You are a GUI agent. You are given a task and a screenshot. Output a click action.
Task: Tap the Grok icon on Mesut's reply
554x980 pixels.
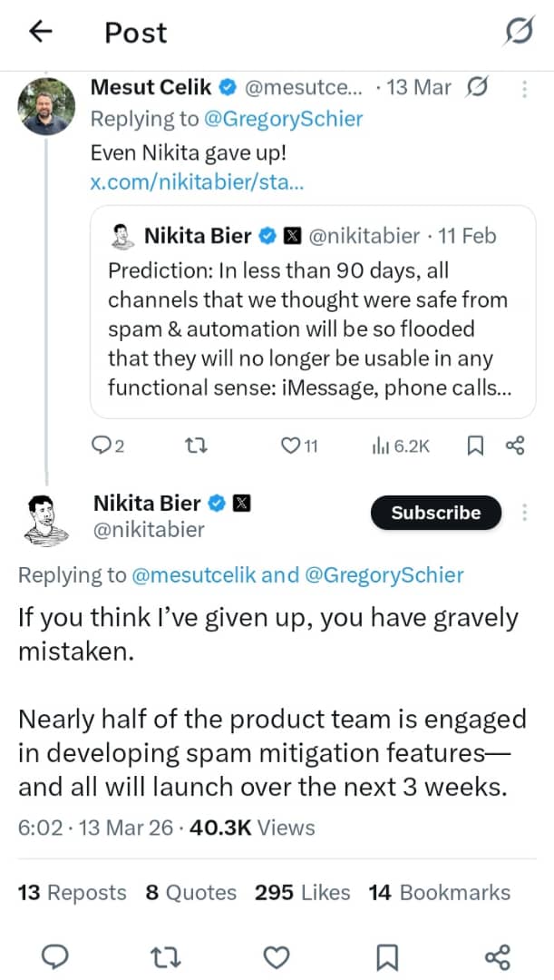(x=478, y=88)
